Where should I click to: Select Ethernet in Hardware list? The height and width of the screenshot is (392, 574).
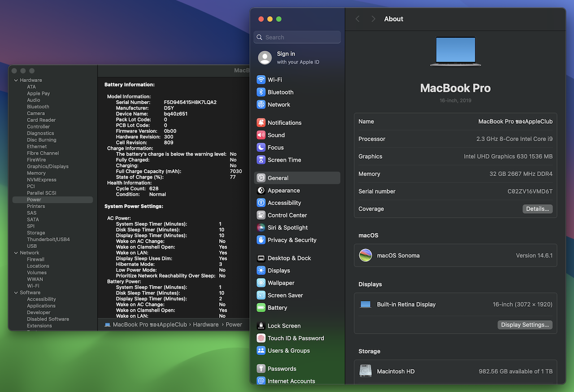37,147
